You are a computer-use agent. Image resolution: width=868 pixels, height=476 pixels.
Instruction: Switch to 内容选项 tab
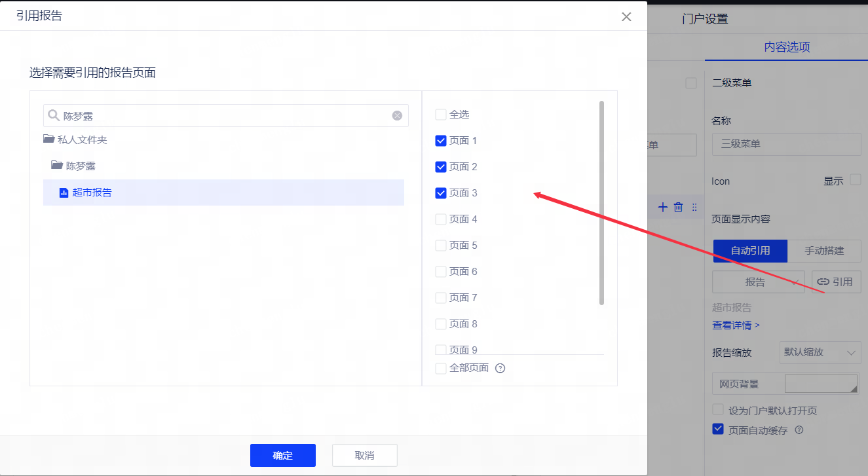787,47
